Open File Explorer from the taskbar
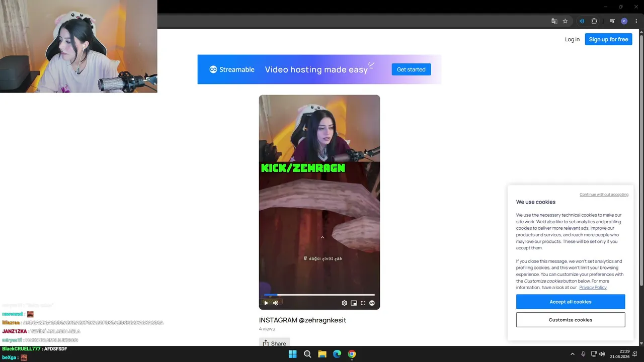644x362 pixels. [x=322, y=354]
